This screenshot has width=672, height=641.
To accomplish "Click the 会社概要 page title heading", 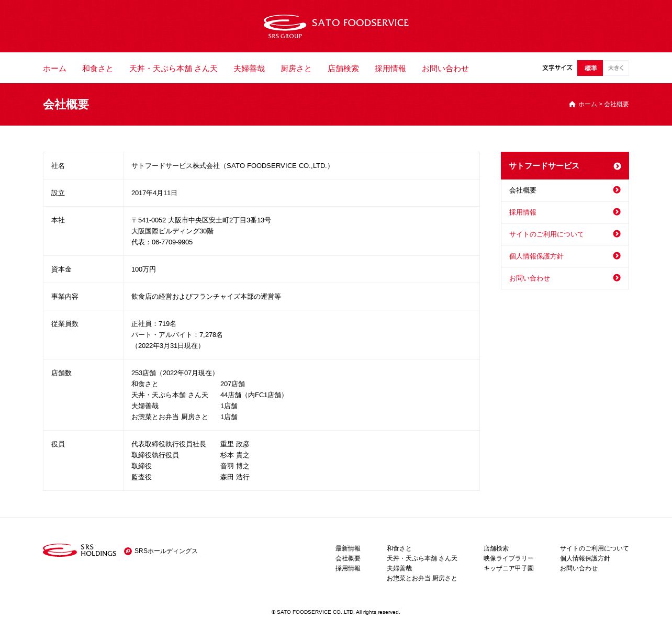I will [x=66, y=104].
